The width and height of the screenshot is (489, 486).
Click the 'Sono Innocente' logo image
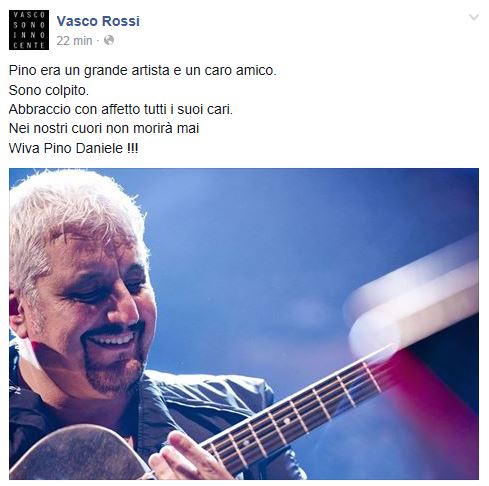[29, 30]
